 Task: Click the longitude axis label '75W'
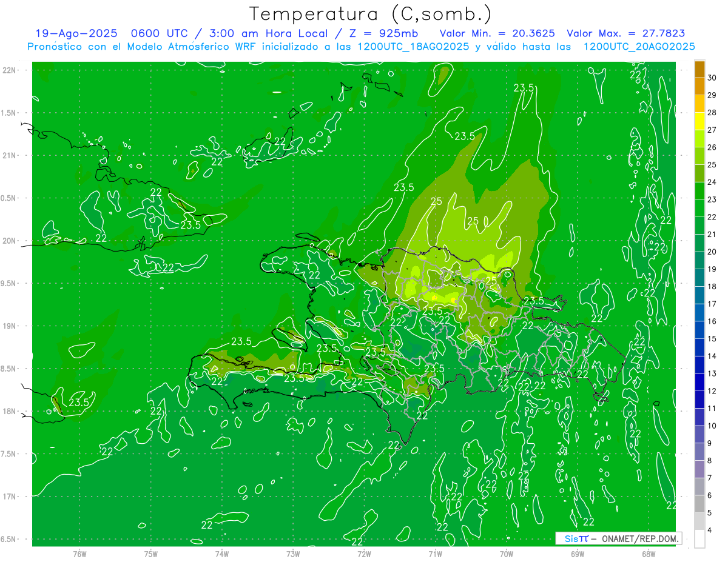pyautogui.click(x=151, y=554)
